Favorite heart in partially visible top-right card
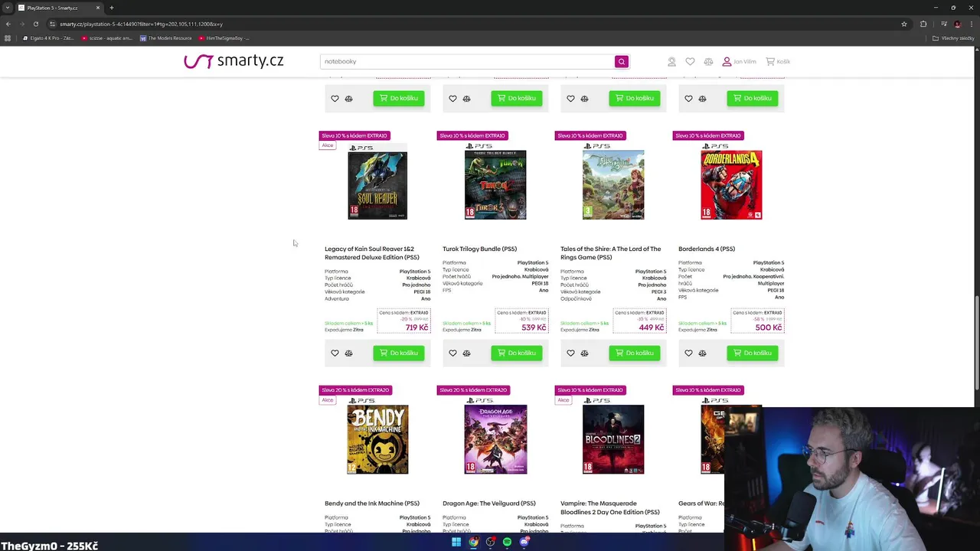This screenshot has width=980, height=551. click(x=688, y=98)
